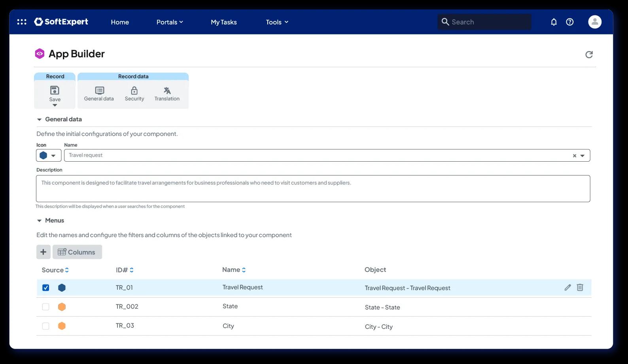Open the Security lock button
628x364 pixels.
point(134,94)
